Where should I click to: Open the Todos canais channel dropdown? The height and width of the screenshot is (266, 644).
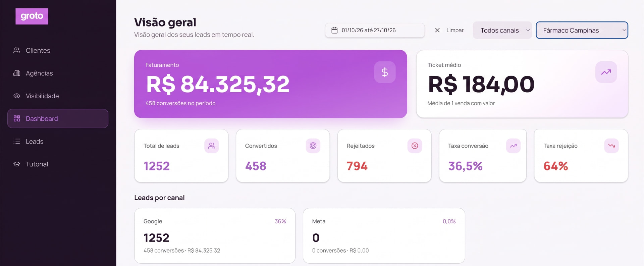tap(502, 30)
